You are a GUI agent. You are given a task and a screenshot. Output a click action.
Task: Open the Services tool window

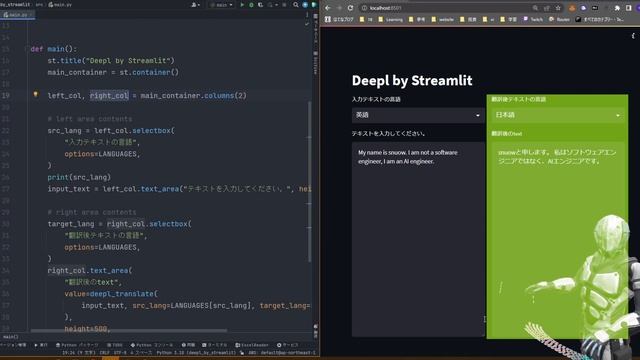click(288, 345)
